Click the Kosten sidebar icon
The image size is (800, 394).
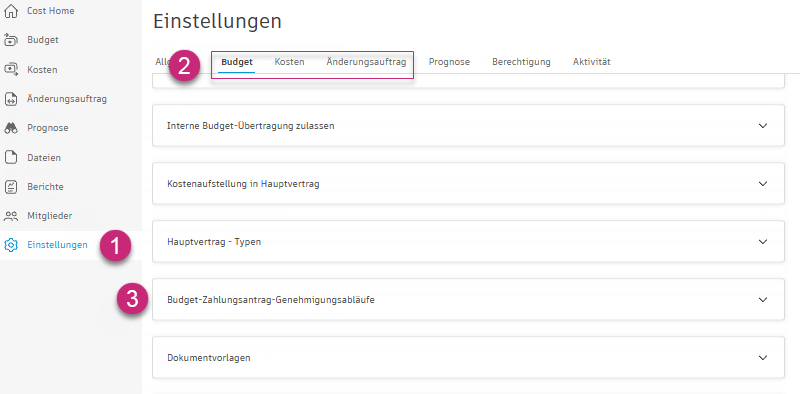(11, 69)
